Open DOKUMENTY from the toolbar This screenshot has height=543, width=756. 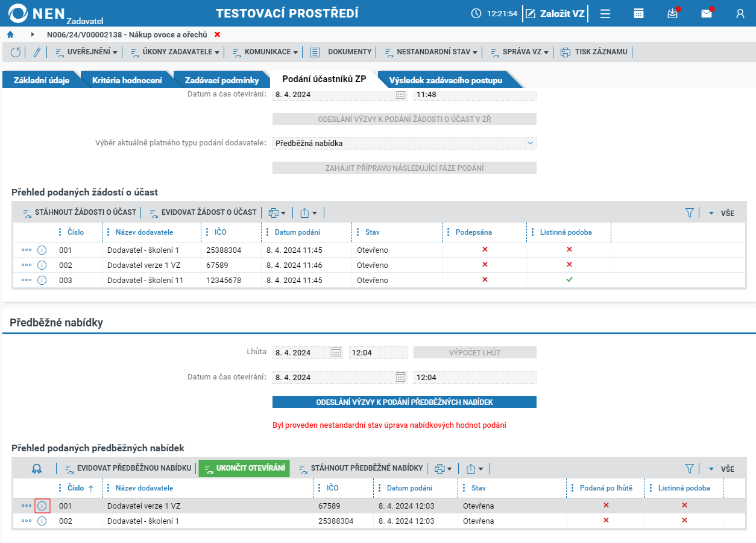(341, 52)
